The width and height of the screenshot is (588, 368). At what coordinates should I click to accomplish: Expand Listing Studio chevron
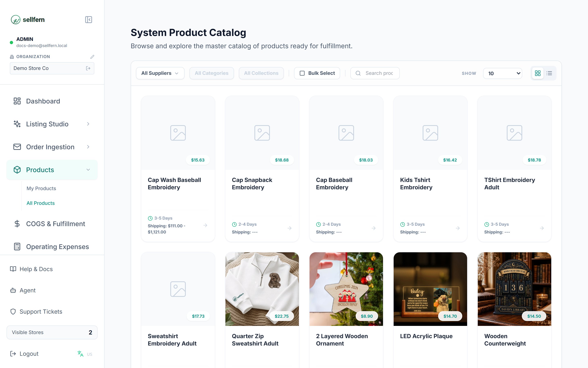tap(88, 124)
